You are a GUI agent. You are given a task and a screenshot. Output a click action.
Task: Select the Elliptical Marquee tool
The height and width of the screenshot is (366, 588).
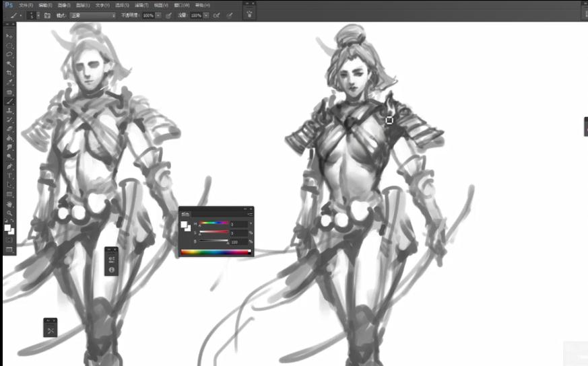click(9, 45)
